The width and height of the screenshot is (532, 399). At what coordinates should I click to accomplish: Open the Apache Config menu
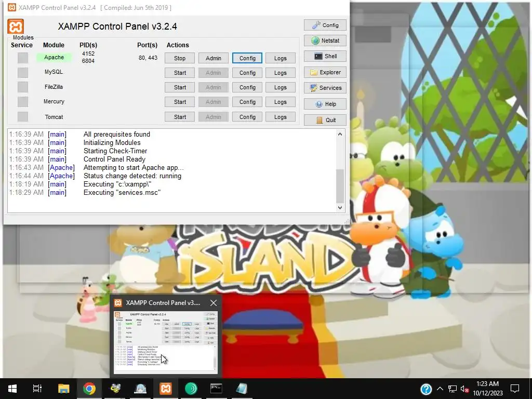[247, 58]
